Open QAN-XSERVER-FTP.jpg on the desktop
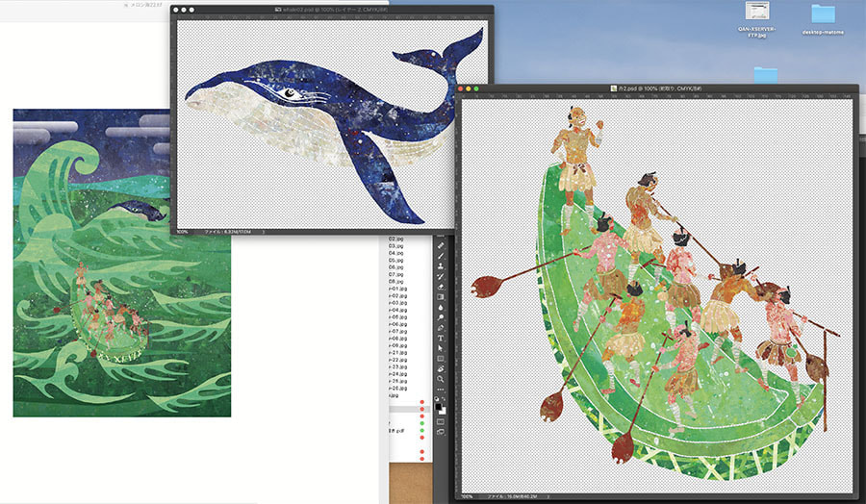 (x=757, y=20)
